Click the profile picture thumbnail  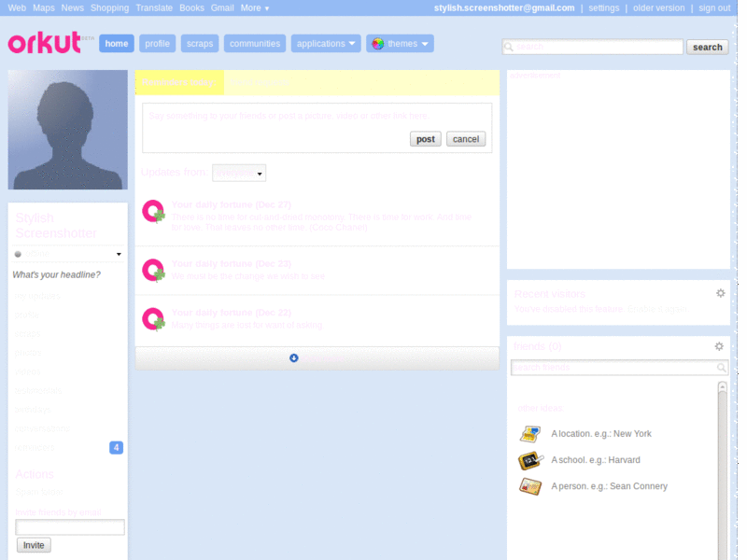[67, 130]
